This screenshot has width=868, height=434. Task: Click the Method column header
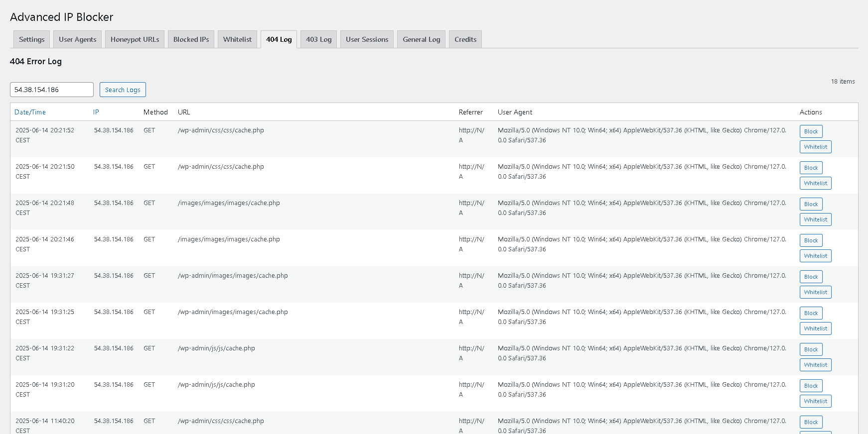click(x=155, y=112)
